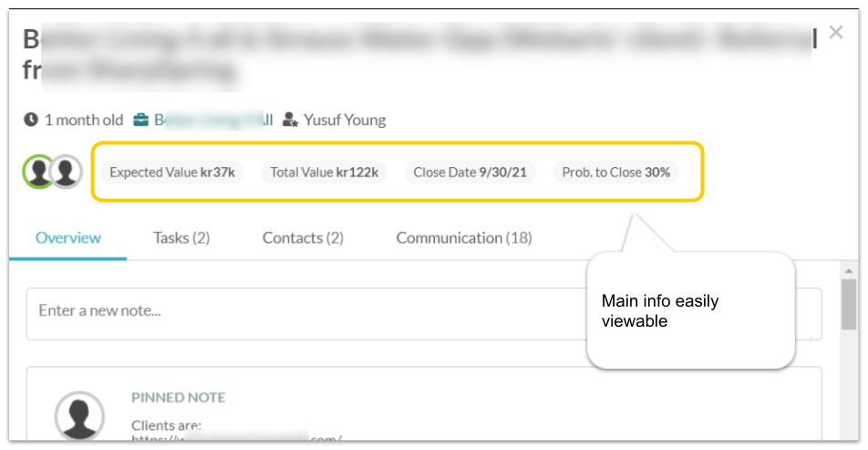This screenshot has width=868, height=450.
Task: Click the vertical scrollbar thumb
Action: 849,304
